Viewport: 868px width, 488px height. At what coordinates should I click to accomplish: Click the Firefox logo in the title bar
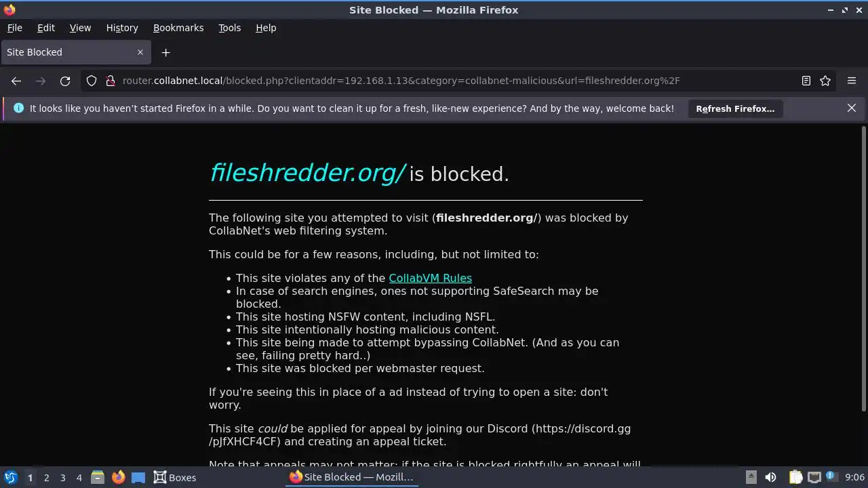tap(9, 9)
